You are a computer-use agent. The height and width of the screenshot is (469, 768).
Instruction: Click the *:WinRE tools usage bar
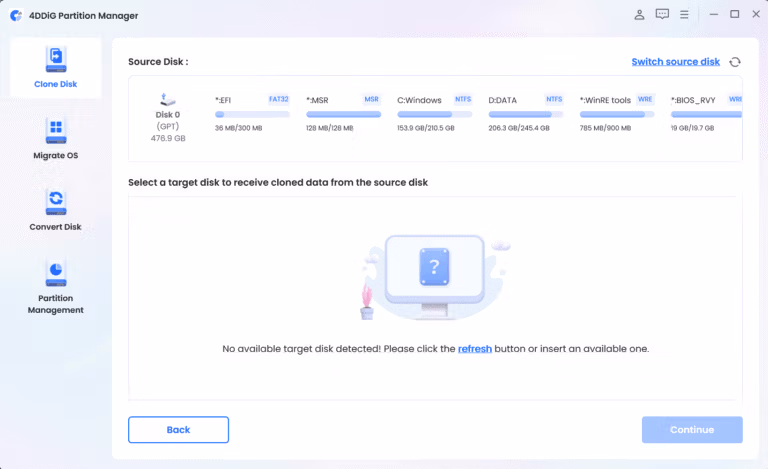click(617, 115)
